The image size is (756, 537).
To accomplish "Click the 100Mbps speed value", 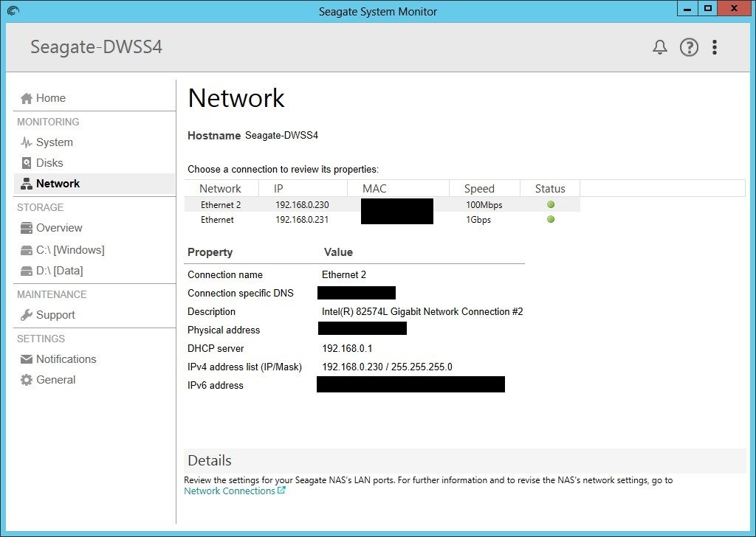I will click(484, 204).
